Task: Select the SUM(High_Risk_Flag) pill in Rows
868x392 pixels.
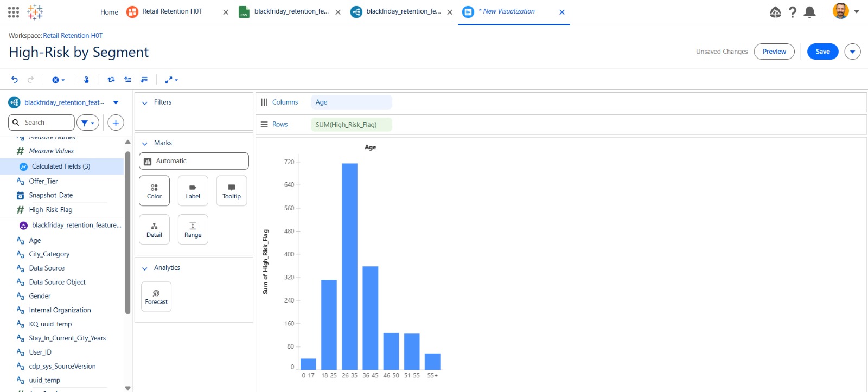Action: click(351, 125)
